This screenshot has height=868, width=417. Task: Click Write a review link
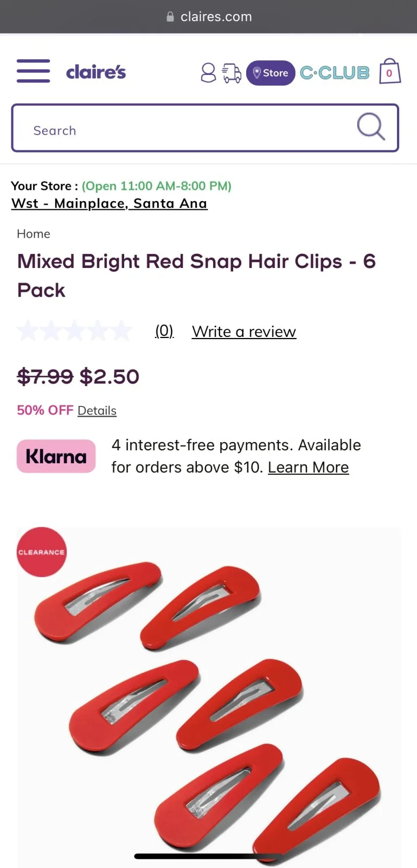[x=244, y=331]
